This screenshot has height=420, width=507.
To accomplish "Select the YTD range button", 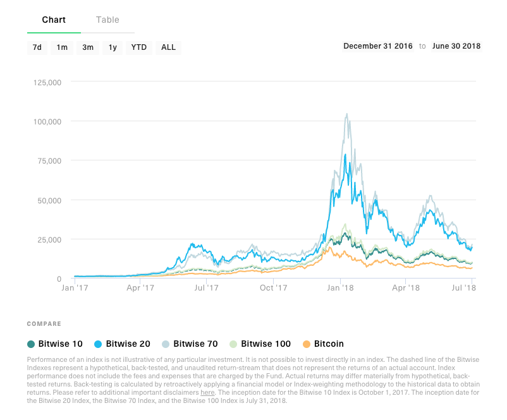I will 139,47.
